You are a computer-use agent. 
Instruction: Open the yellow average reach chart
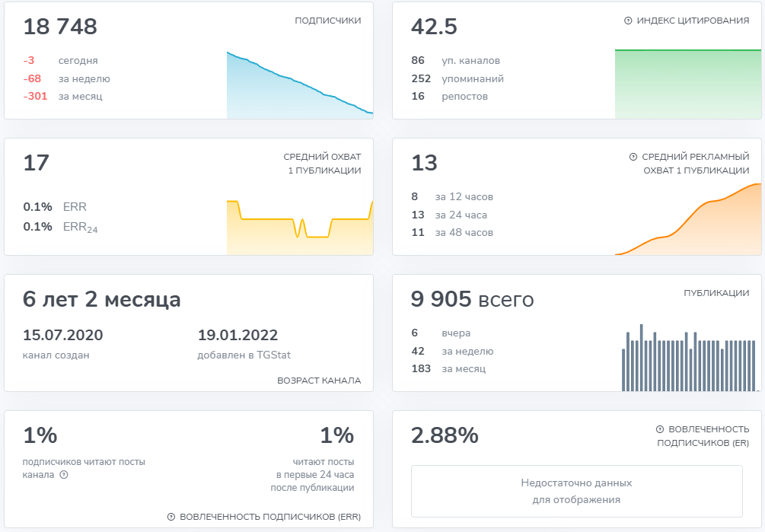pos(300,228)
